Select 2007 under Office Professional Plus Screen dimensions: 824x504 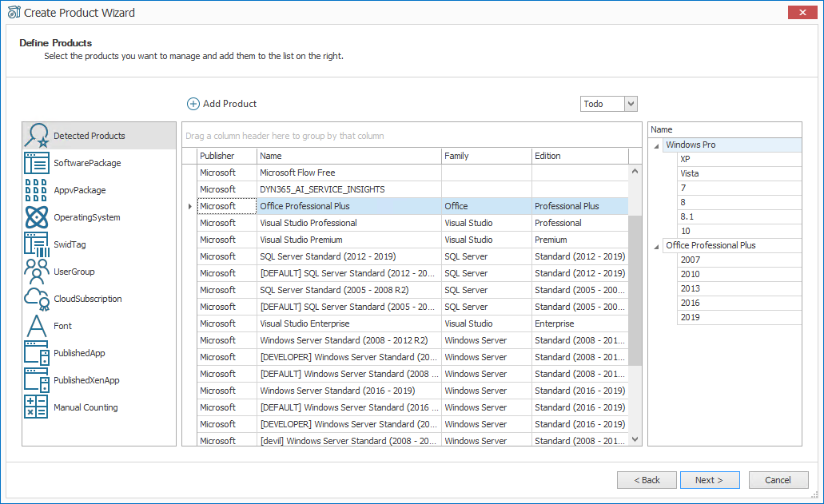coord(739,260)
